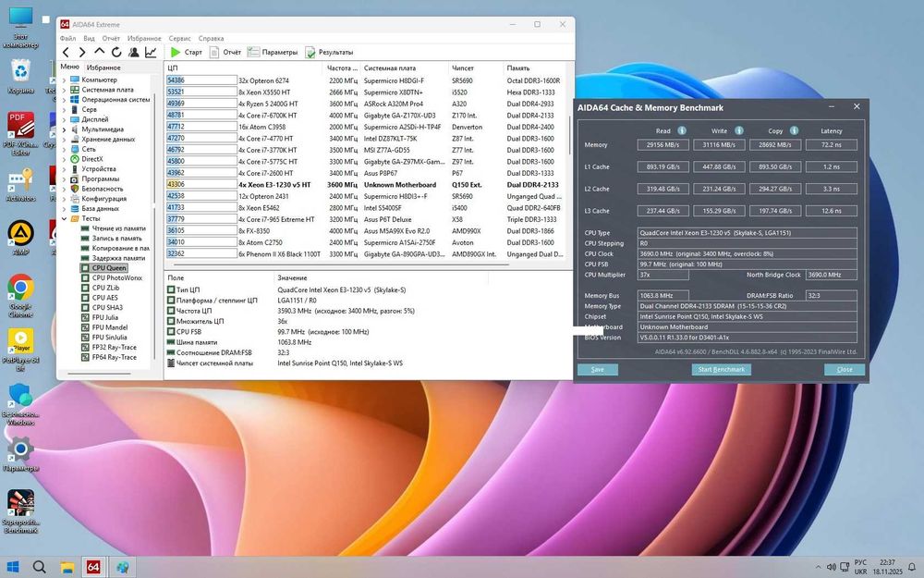Screen dimensions: 924x578
Task: Go up one level with the up arrow icon
Action: click(x=100, y=52)
